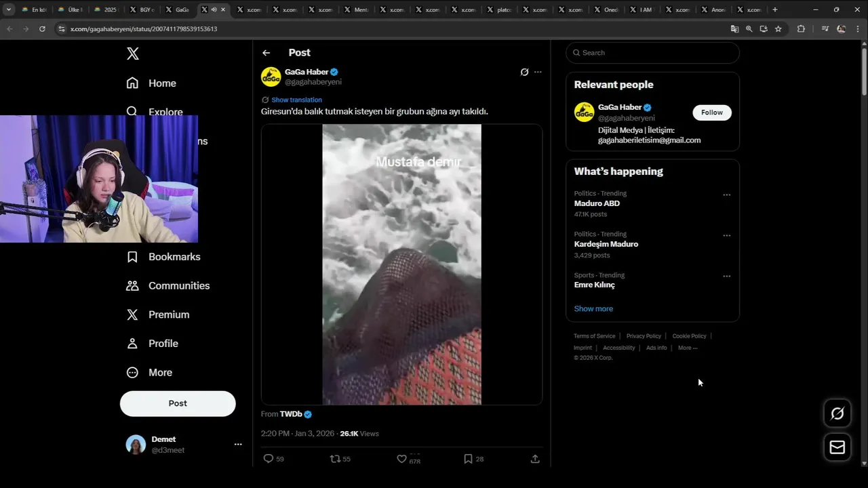Like the post with the heart icon
Viewport: 868px width, 488px height.
coord(402,459)
